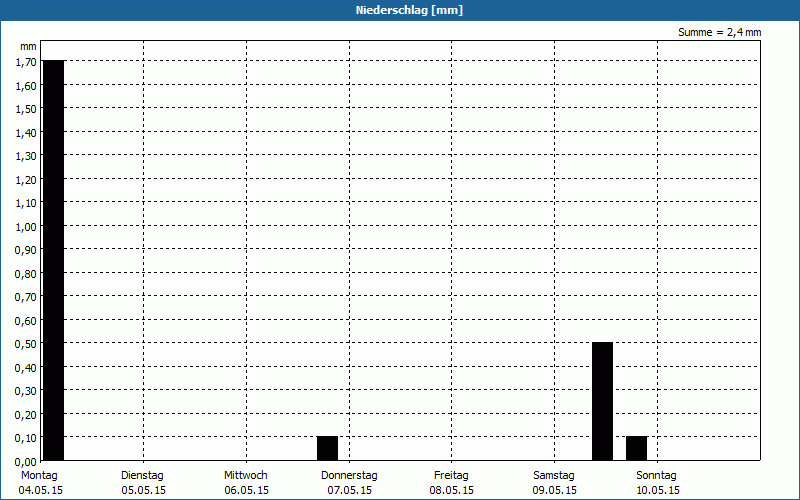Click the 1,40 y-axis value
Image resolution: width=800 pixels, height=500 pixels.
(x=26, y=133)
